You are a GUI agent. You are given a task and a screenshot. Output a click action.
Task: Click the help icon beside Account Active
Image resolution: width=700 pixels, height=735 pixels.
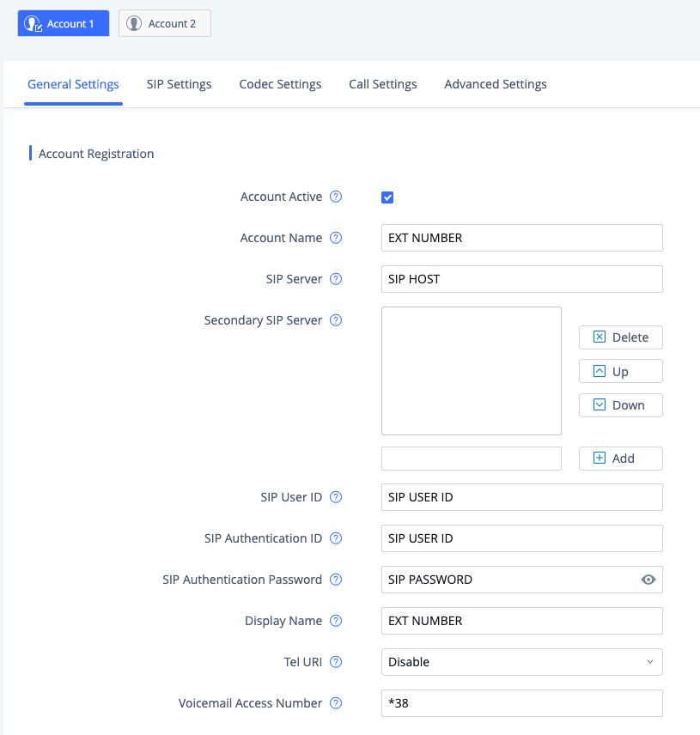[x=336, y=197]
